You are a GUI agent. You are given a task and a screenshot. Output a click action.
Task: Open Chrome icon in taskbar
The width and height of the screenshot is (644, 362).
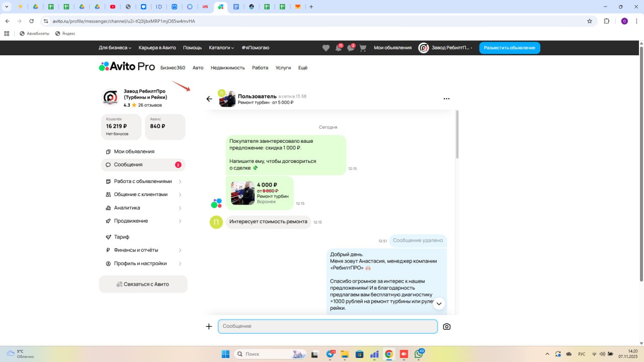(x=389, y=354)
